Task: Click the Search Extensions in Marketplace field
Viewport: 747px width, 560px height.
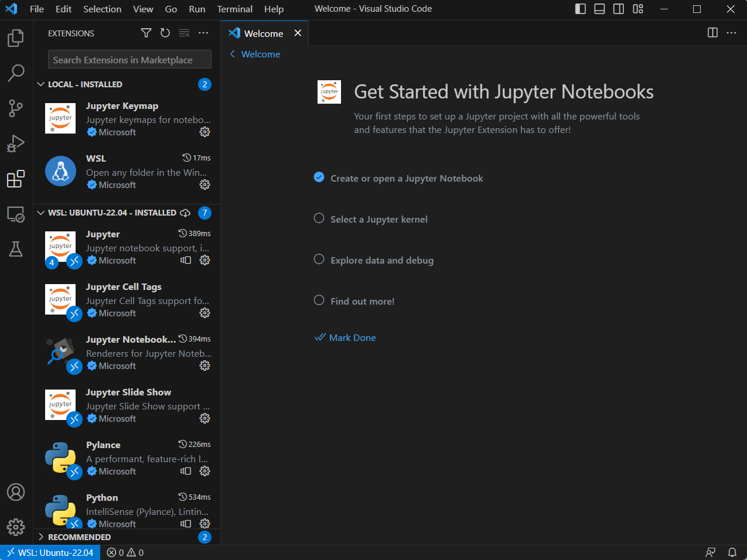Action: pyautogui.click(x=129, y=60)
